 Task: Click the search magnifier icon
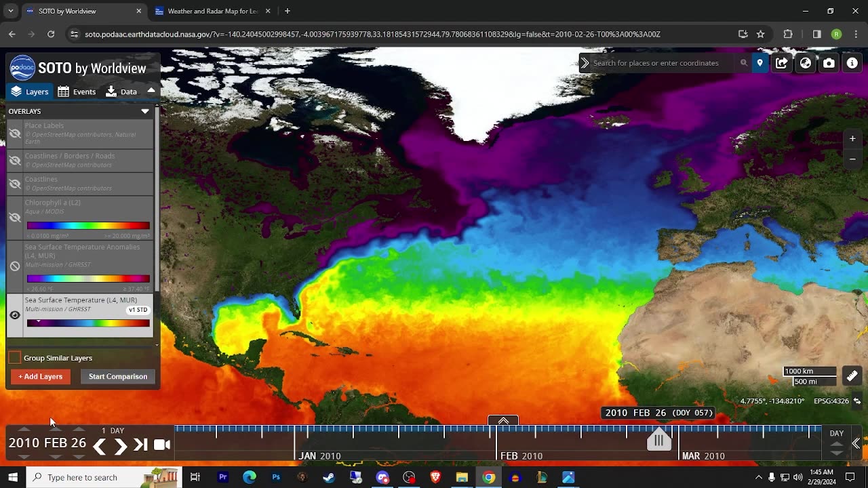(744, 63)
